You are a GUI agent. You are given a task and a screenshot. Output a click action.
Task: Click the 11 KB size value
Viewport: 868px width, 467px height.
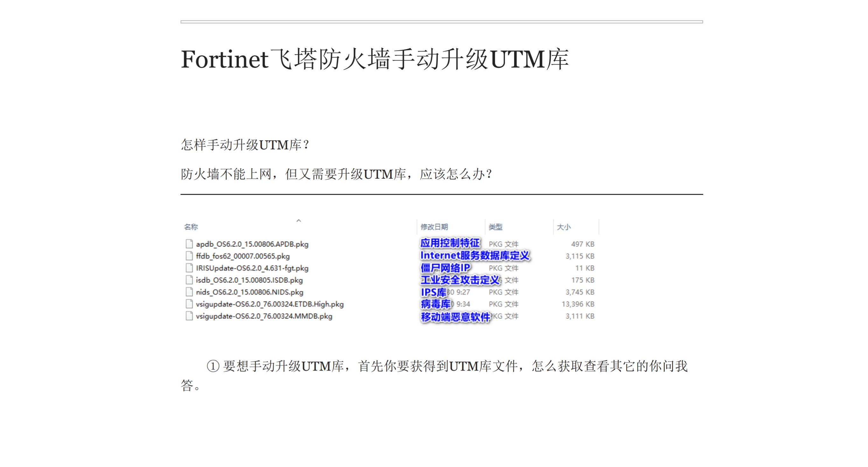point(584,268)
